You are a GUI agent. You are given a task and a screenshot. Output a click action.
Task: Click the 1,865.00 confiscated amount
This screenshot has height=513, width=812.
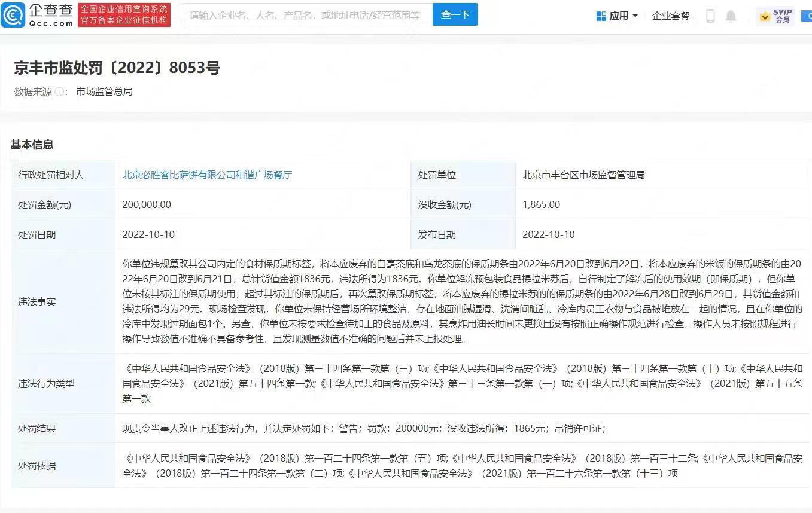coord(541,204)
